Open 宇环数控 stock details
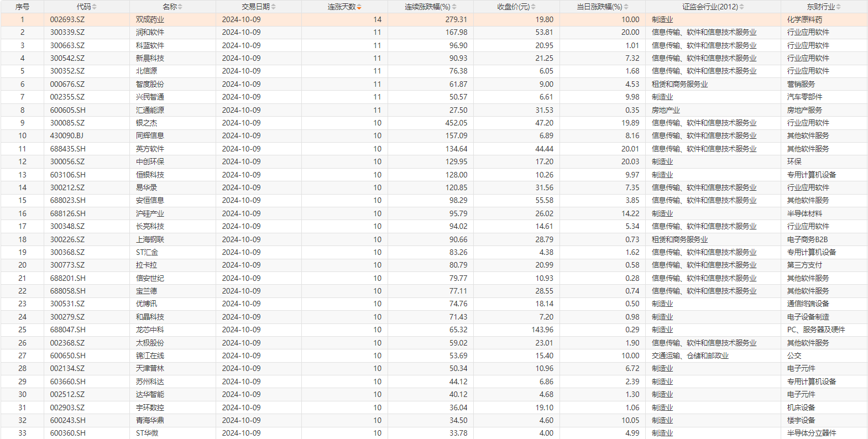Viewport: 868px width, 439px height. (150, 407)
